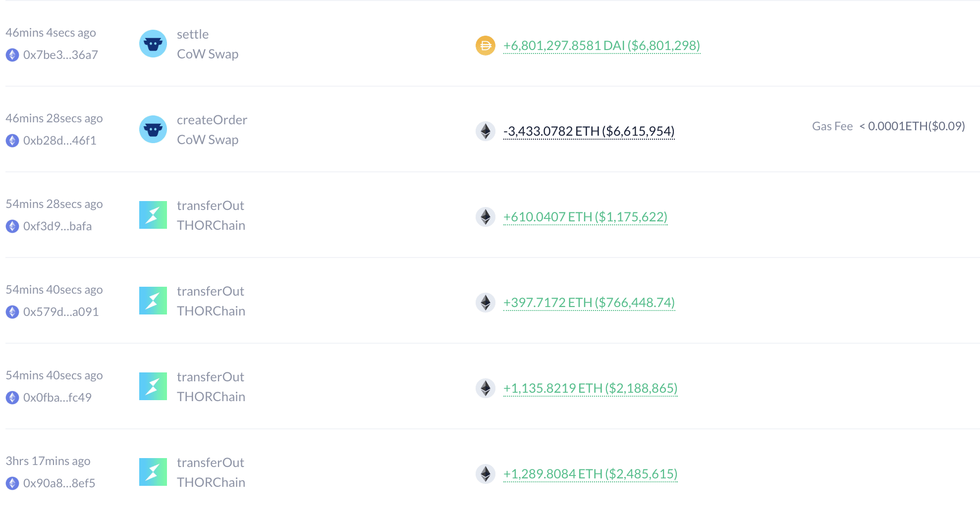Open transaction hash 0xb28d...46f1
This screenshot has height=519, width=980.
point(59,141)
